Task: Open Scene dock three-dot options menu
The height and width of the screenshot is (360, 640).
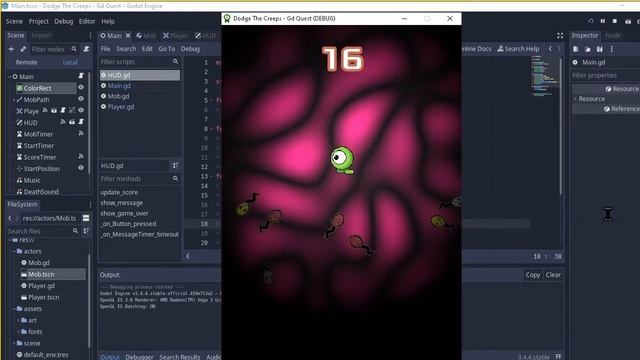Action: coord(90,36)
